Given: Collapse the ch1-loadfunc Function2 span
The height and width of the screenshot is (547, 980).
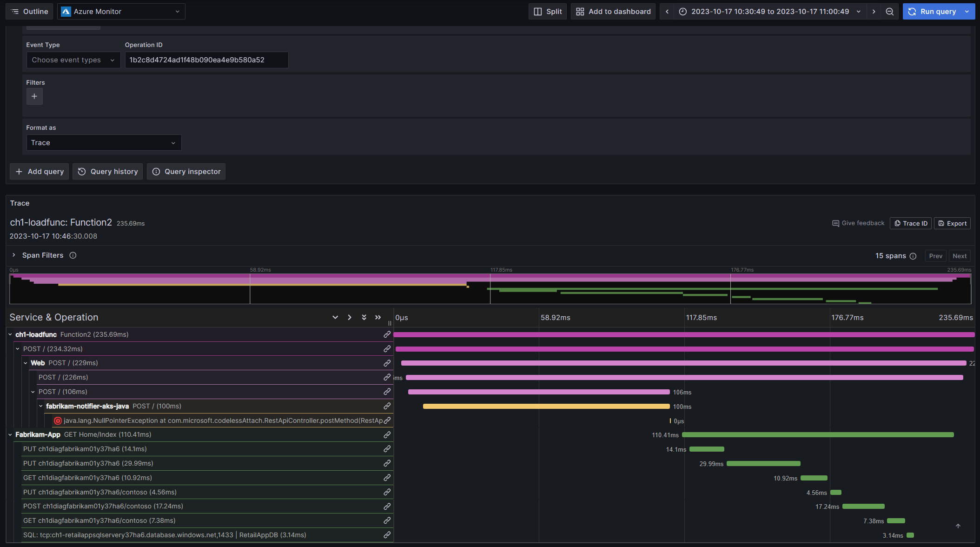Looking at the screenshot, I should (10, 334).
